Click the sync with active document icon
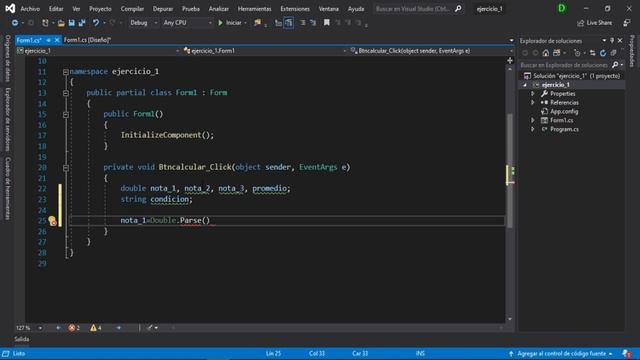The height and width of the screenshot is (360, 640). [593, 53]
